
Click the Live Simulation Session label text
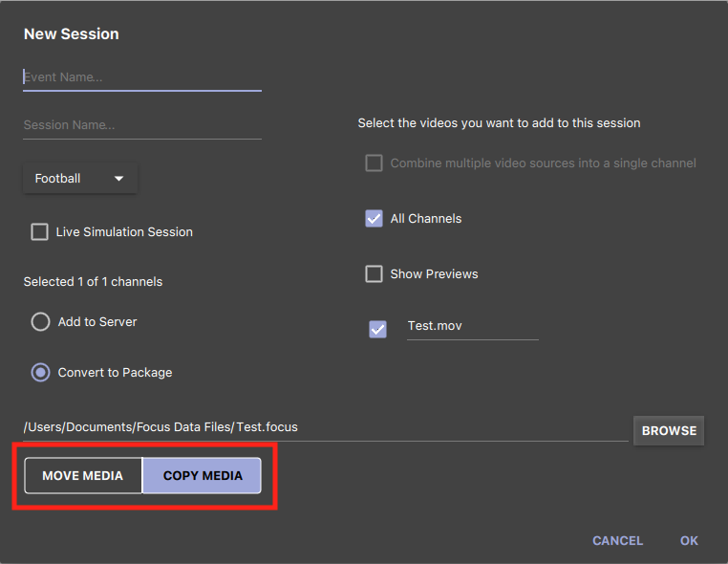point(124,232)
